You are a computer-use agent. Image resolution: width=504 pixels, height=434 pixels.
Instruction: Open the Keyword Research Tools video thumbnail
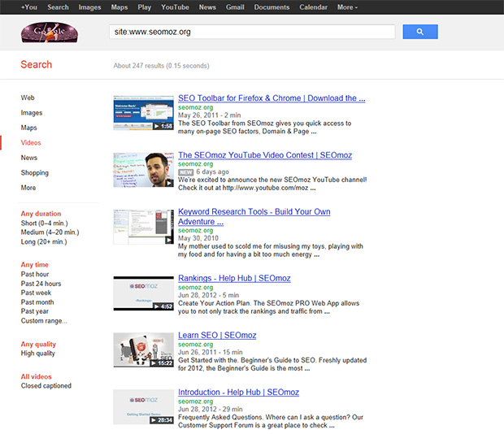click(143, 227)
